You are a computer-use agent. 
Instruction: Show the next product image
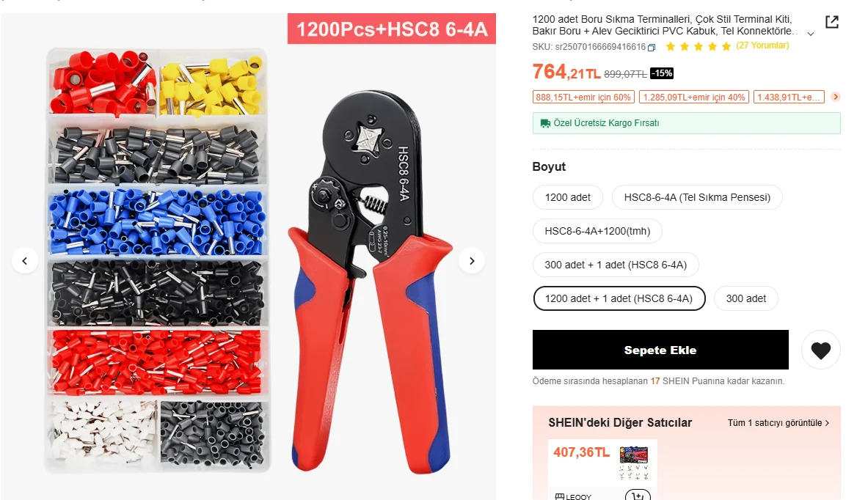pyautogui.click(x=472, y=260)
